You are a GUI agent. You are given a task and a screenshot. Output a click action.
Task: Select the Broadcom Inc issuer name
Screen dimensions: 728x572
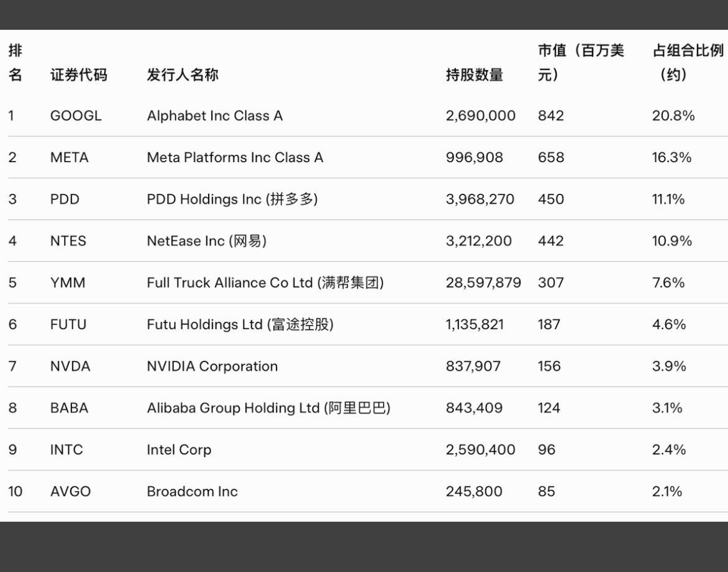pyautogui.click(x=192, y=491)
